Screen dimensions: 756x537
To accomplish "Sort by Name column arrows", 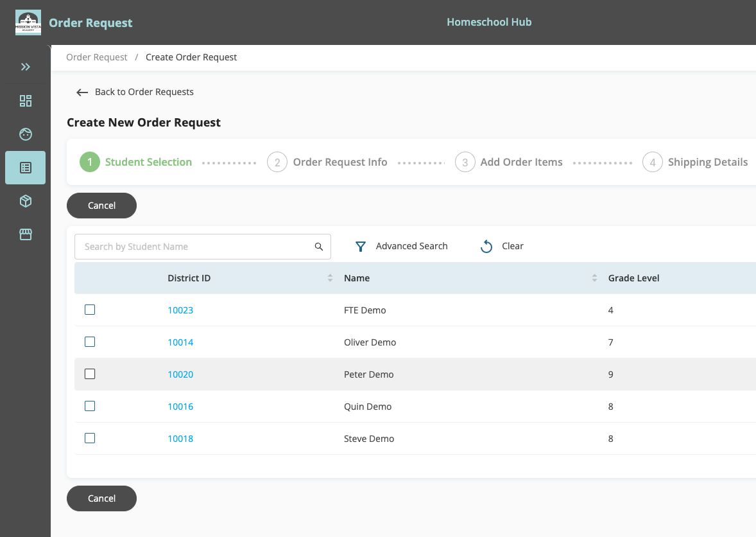I will (x=594, y=278).
